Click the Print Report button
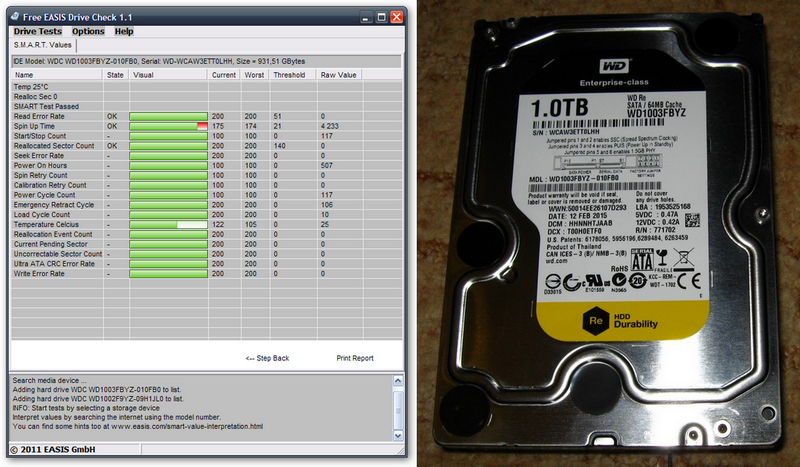 (355, 358)
